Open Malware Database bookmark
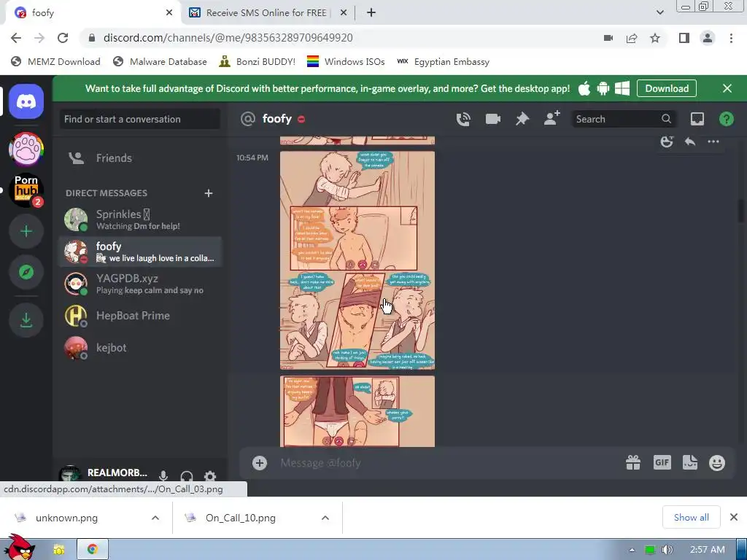Screen dimensions: 747x560 pyautogui.click(x=160, y=61)
